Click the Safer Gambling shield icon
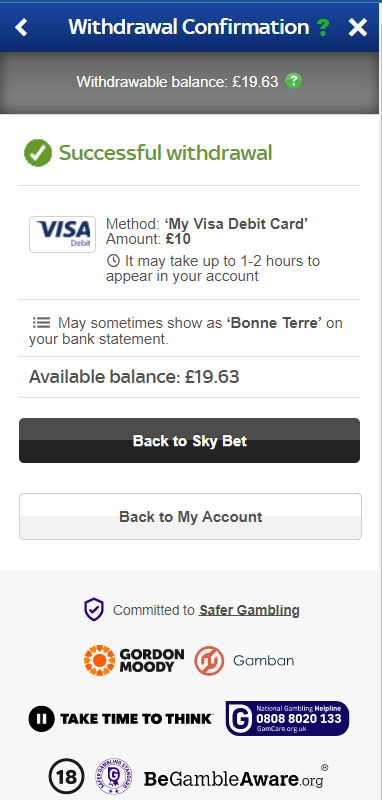 (94, 610)
